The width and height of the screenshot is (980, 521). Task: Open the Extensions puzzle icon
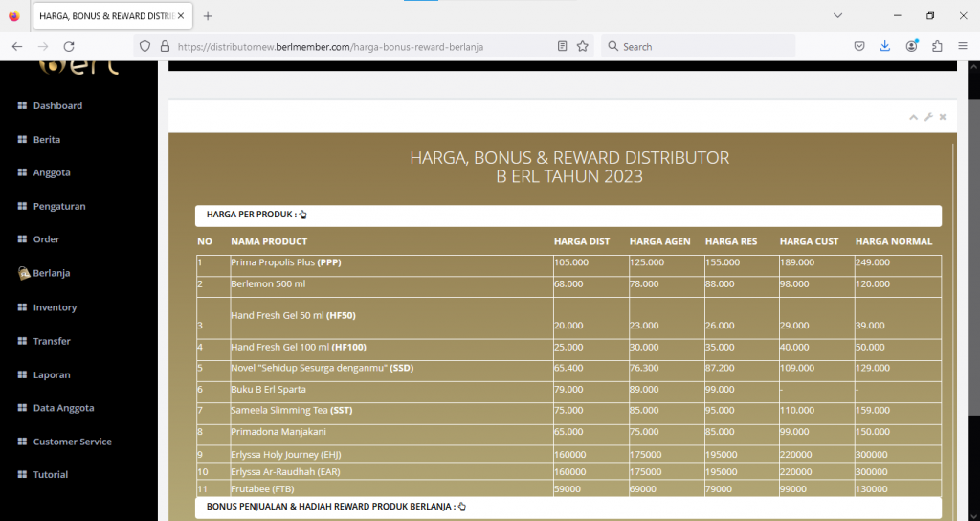click(937, 46)
